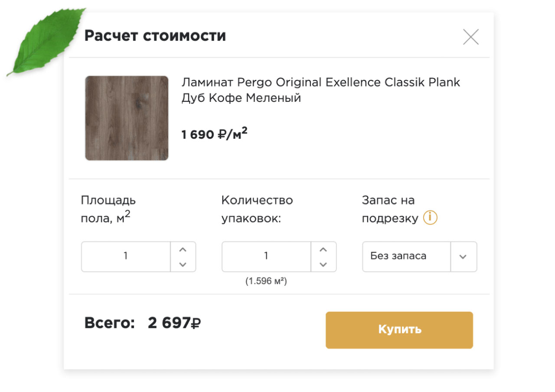Click the total amount "2 697₽"

(x=174, y=323)
